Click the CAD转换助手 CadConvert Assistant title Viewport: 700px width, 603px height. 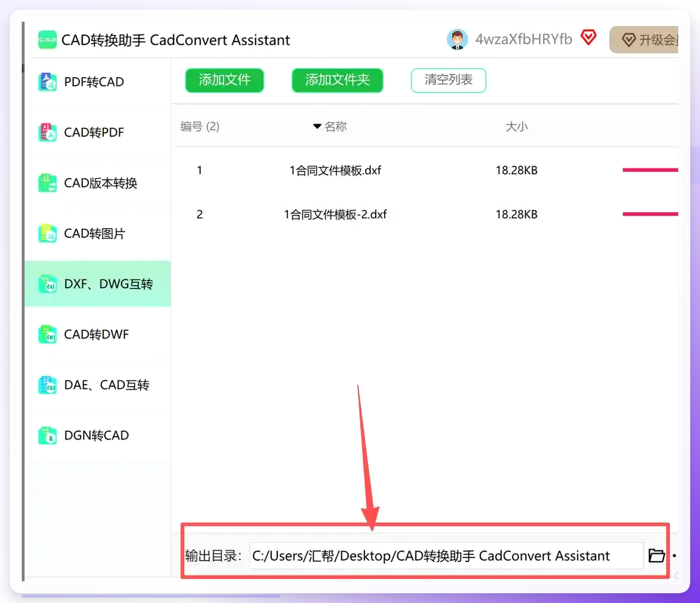[x=176, y=40]
